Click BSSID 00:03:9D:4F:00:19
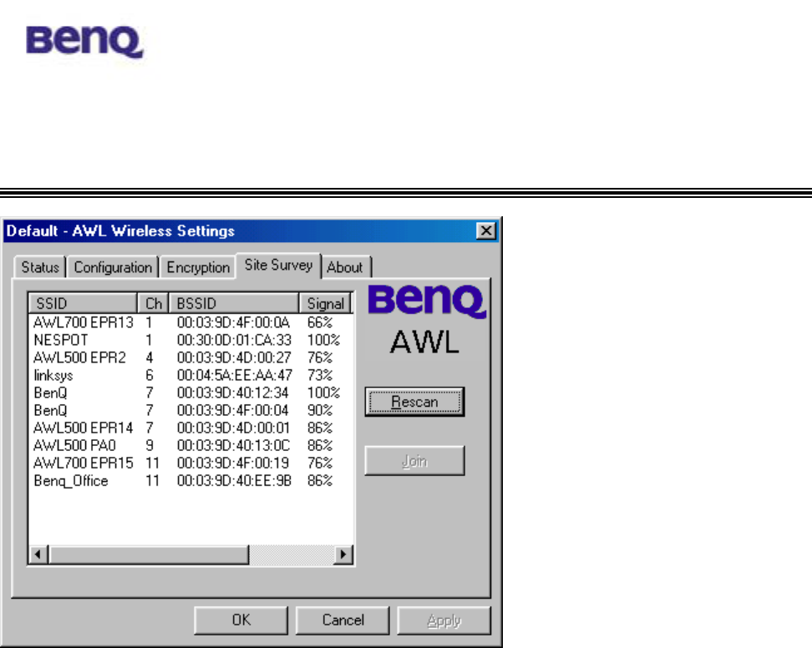This screenshot has width=812, height=648. pos(233,463)
